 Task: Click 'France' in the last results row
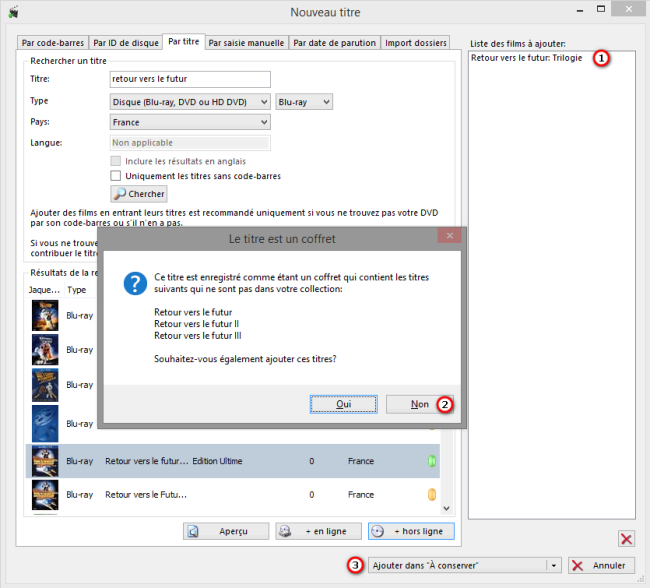click(x=361, y=494)
